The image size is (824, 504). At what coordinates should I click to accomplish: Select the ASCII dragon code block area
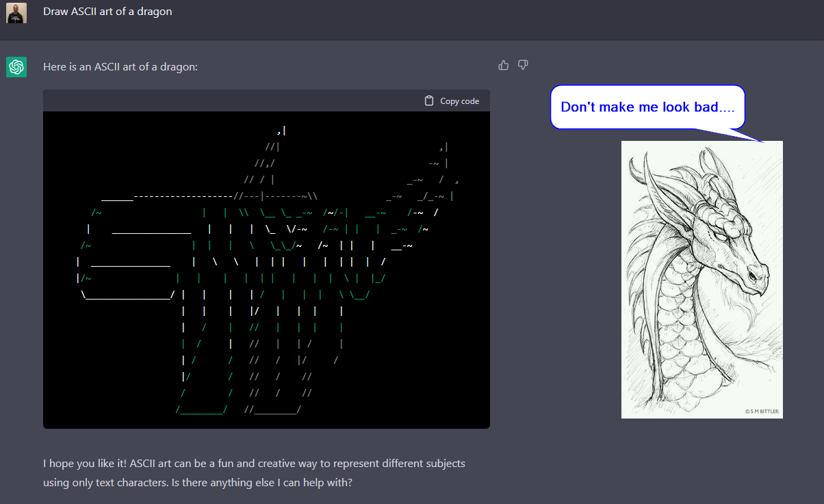click(x=266, y=270)
